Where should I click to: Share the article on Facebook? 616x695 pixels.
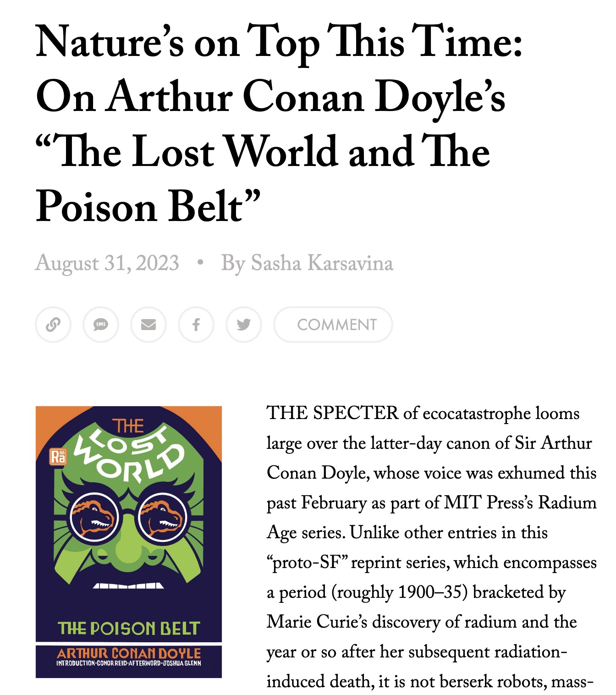(196, 325)
